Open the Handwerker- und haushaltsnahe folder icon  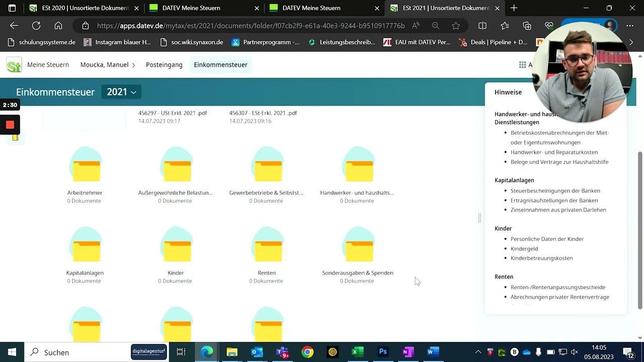click(x=358, y=164)
